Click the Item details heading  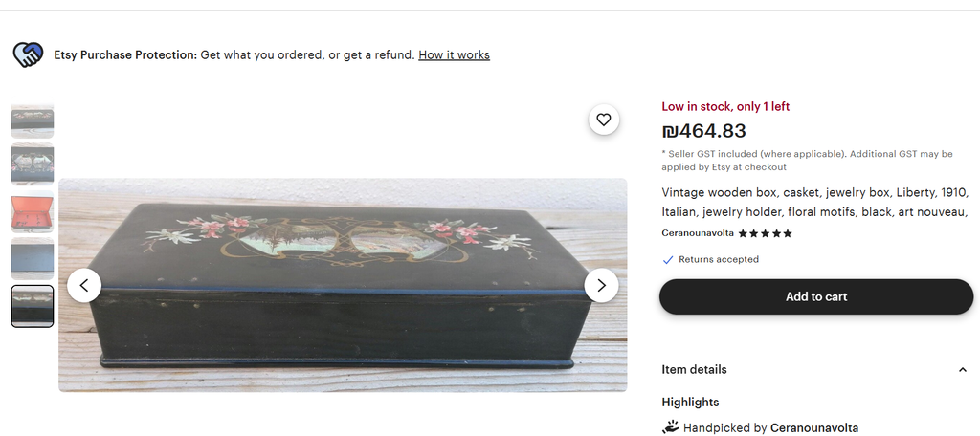(x=694, y=370)
